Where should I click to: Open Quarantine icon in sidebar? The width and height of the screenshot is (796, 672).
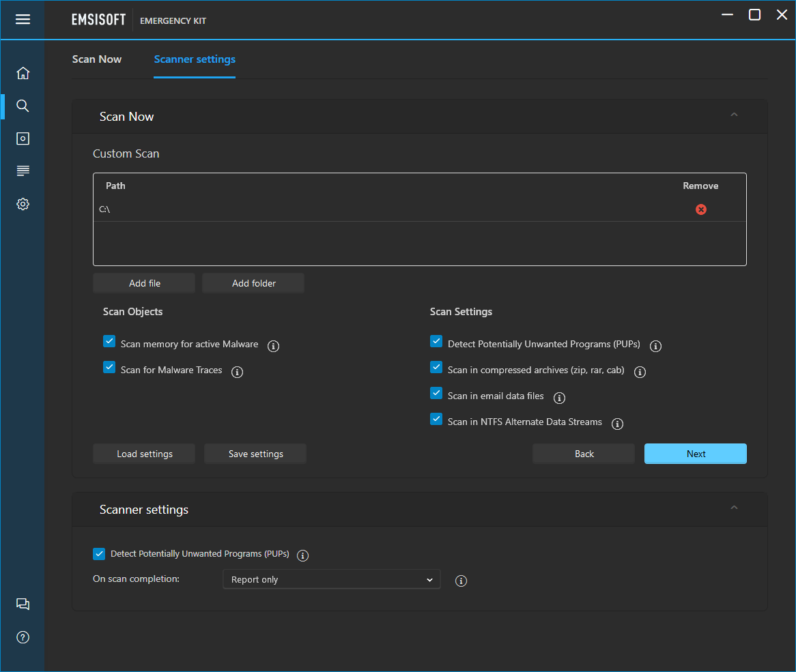(x=23, y=138)
